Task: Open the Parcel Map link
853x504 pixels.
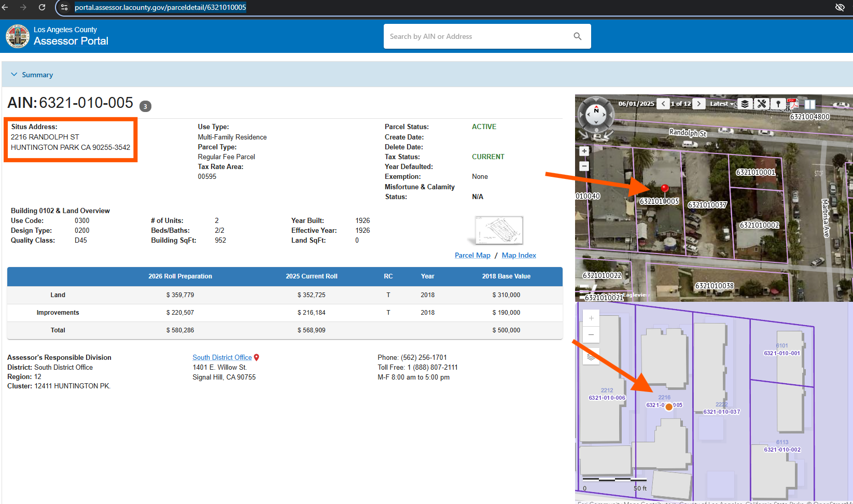Action: tap(472, 255)
